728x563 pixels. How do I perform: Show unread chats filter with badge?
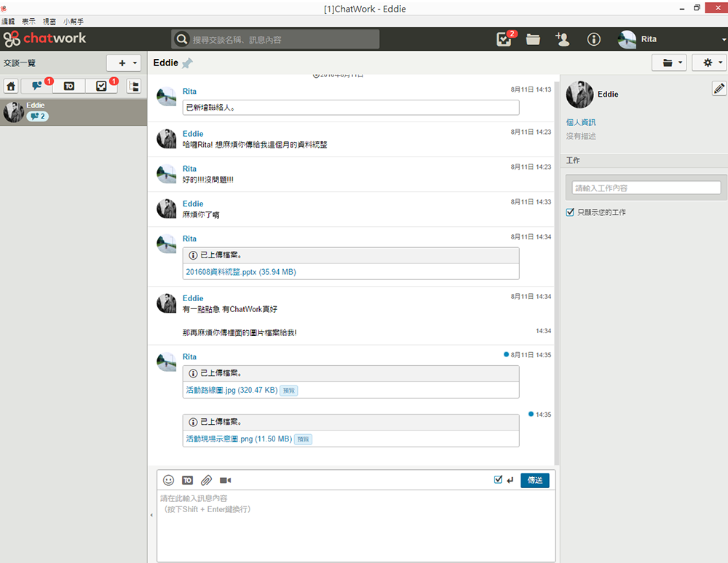pyautogui.click(x=37, y=86)
